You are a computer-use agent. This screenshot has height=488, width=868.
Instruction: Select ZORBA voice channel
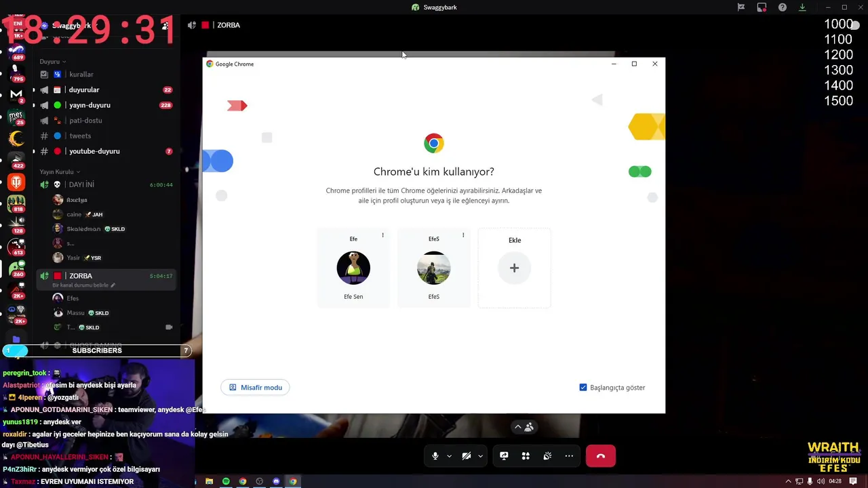[105, 276]
